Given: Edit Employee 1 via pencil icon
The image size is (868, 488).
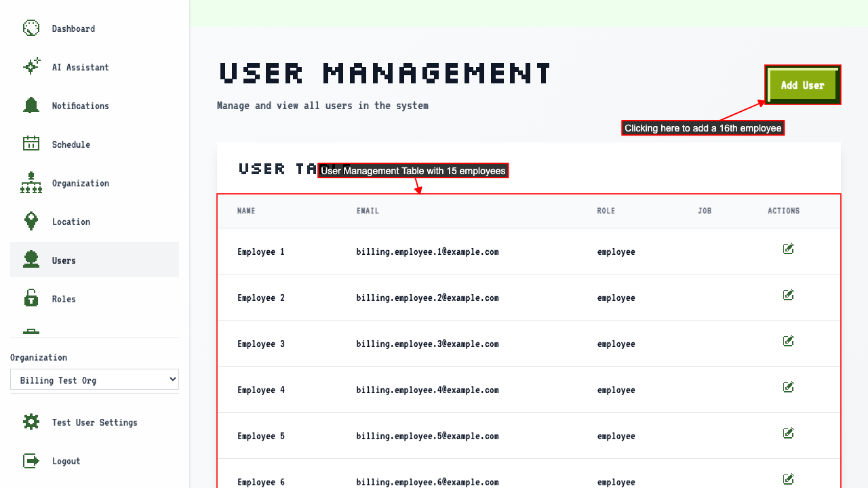Looking at the screenshot, I should click(788, 249).
